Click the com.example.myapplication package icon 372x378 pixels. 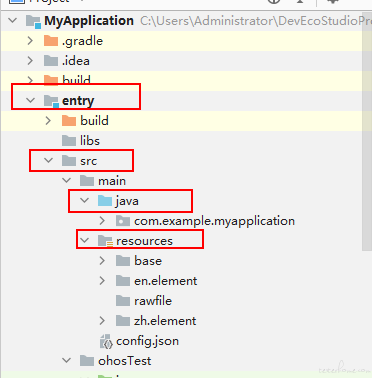[123, 221]
